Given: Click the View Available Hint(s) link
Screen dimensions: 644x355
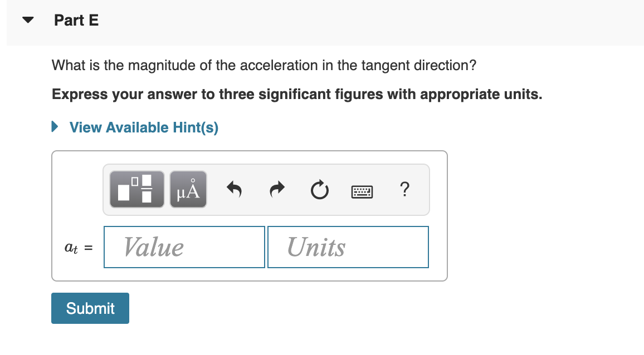Looking at the screenshot, I should point(143,127).
